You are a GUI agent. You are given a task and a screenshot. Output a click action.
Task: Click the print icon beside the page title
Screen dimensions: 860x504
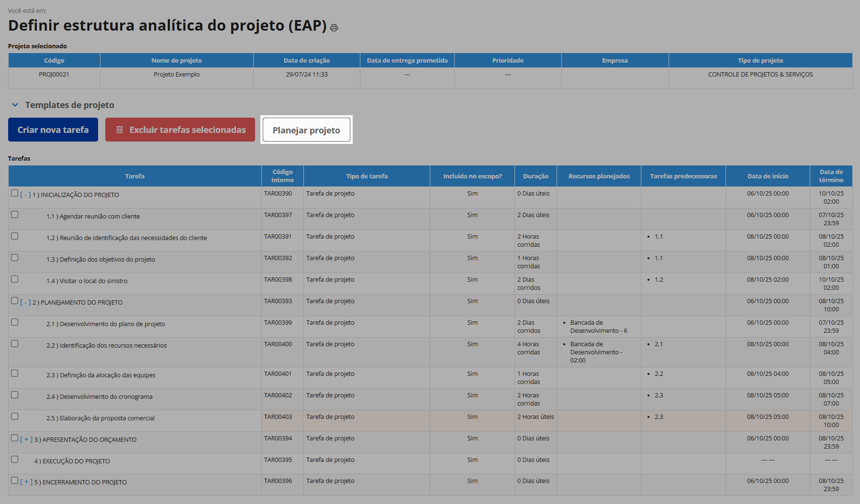click(x=334, y=28)
